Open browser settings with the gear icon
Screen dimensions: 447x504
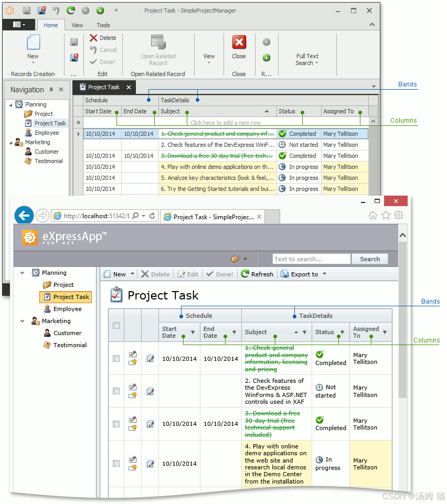point(399,215)
